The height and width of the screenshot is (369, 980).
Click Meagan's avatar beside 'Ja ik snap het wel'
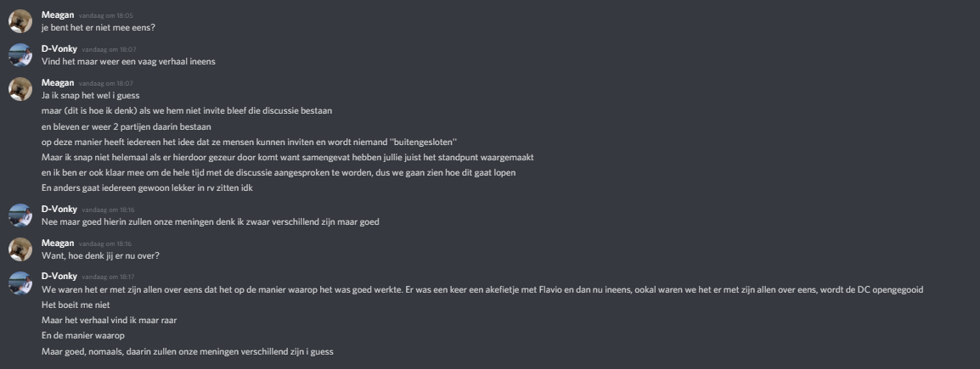(20, 88)
